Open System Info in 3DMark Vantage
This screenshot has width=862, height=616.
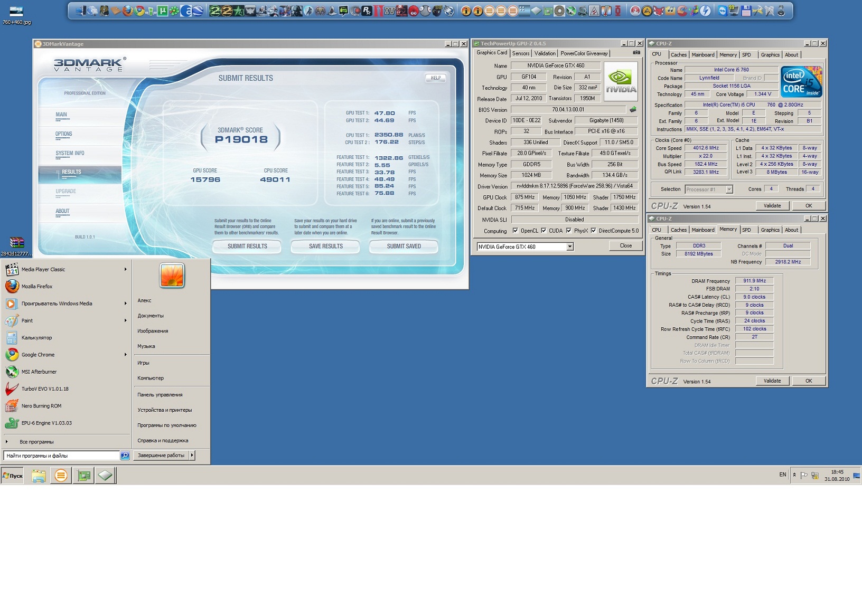(x=70, y=154)
